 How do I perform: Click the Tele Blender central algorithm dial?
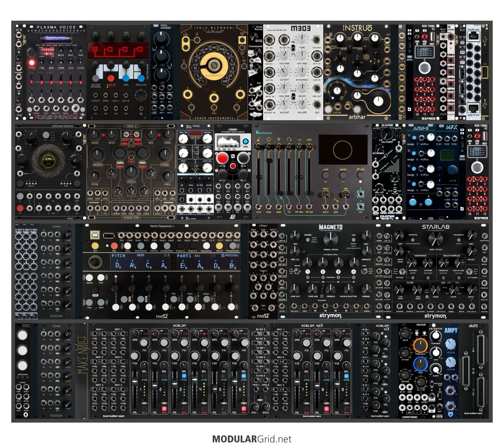(x=214, y=65)
